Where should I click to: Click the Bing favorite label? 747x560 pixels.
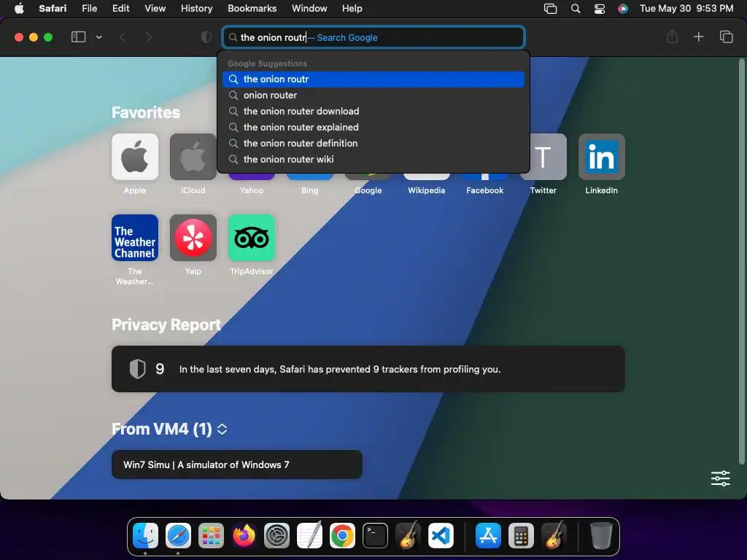point(309,190)
